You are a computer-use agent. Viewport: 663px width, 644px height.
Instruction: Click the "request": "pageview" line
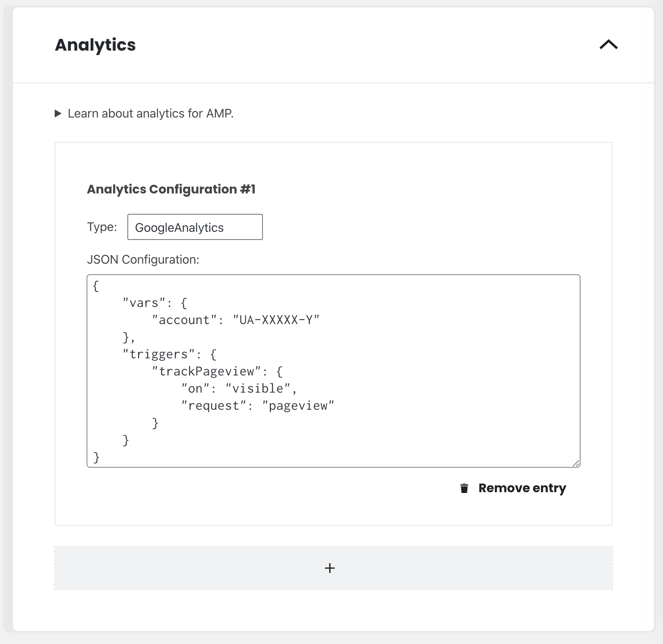(x=258, y=406)
